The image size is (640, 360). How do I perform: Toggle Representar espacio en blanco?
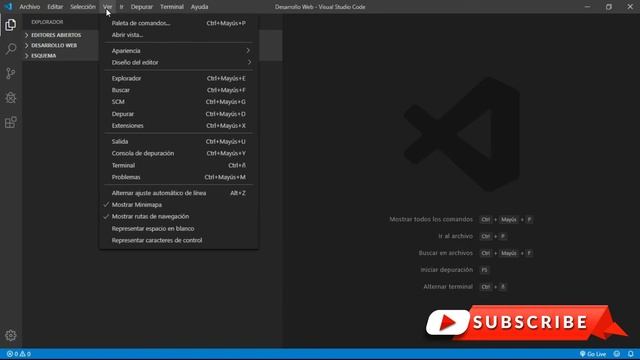pos(179,229)
